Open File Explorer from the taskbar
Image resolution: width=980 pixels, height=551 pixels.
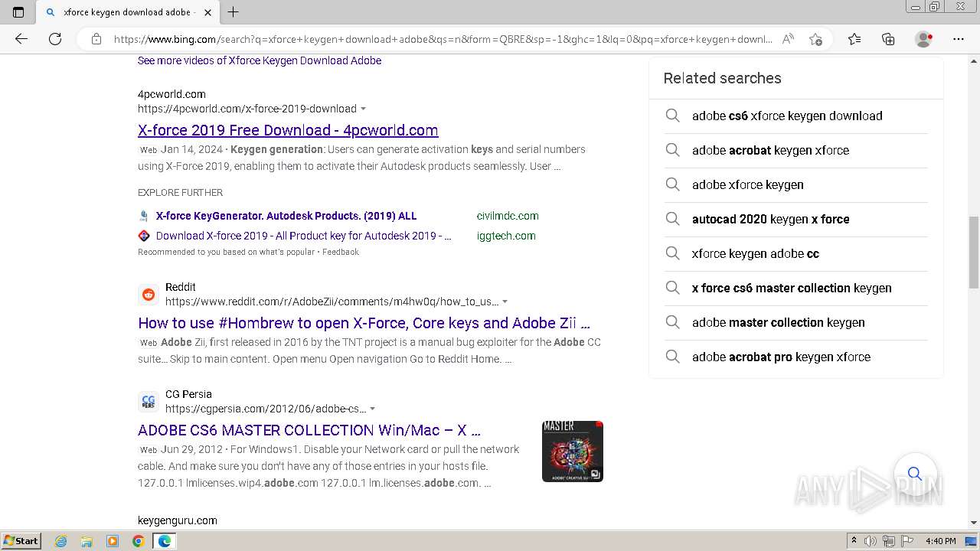[87, 541]
